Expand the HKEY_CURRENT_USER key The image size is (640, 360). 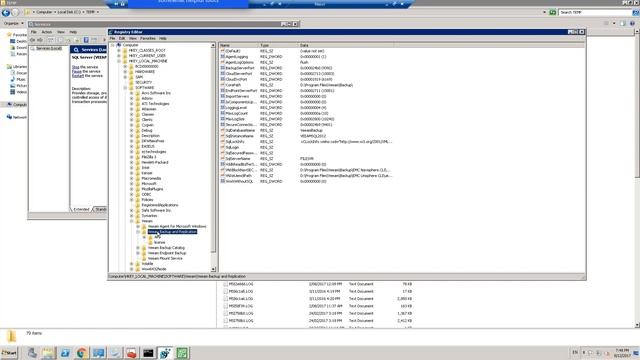coord(119,56)
